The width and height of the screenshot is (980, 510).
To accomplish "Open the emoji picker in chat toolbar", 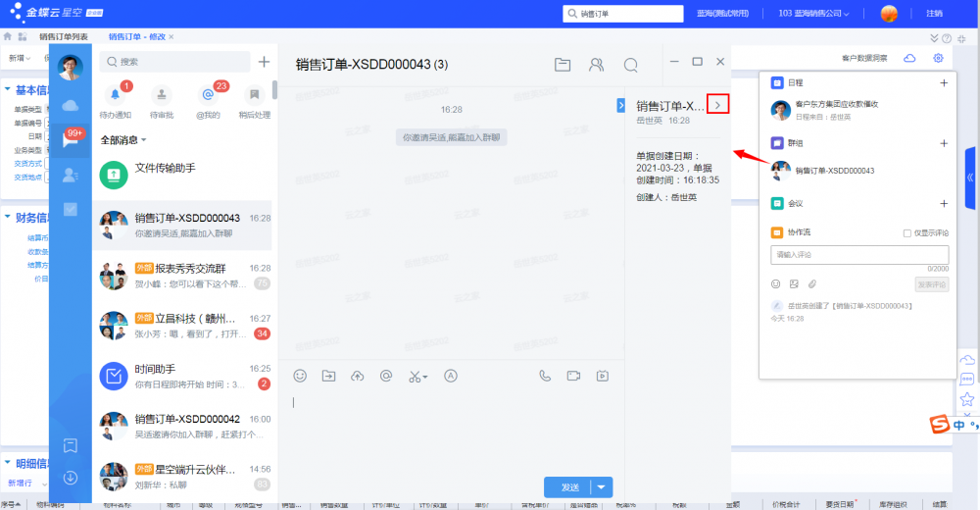I will point(300,376).
